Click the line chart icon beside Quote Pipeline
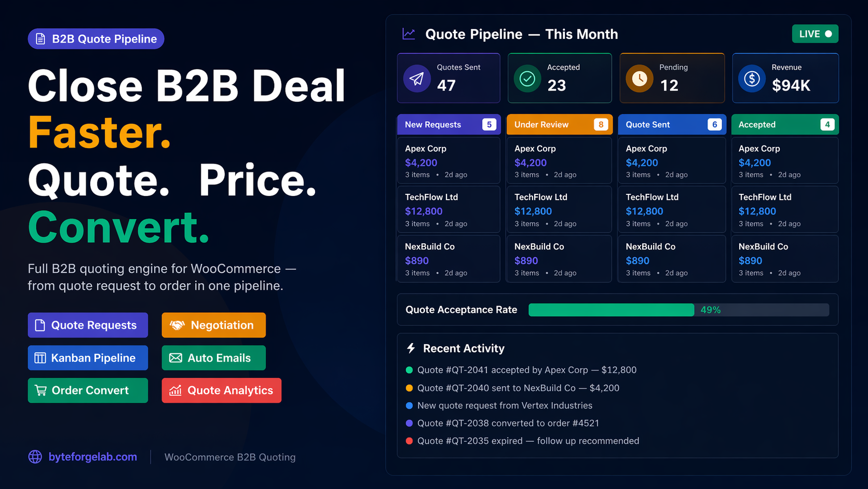 409,34
